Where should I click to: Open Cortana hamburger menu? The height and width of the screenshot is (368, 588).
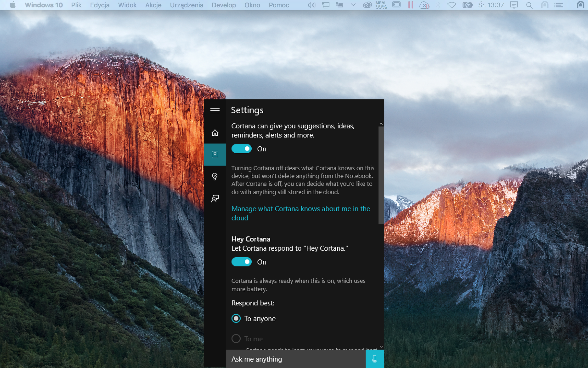click(x=215, y=110)
